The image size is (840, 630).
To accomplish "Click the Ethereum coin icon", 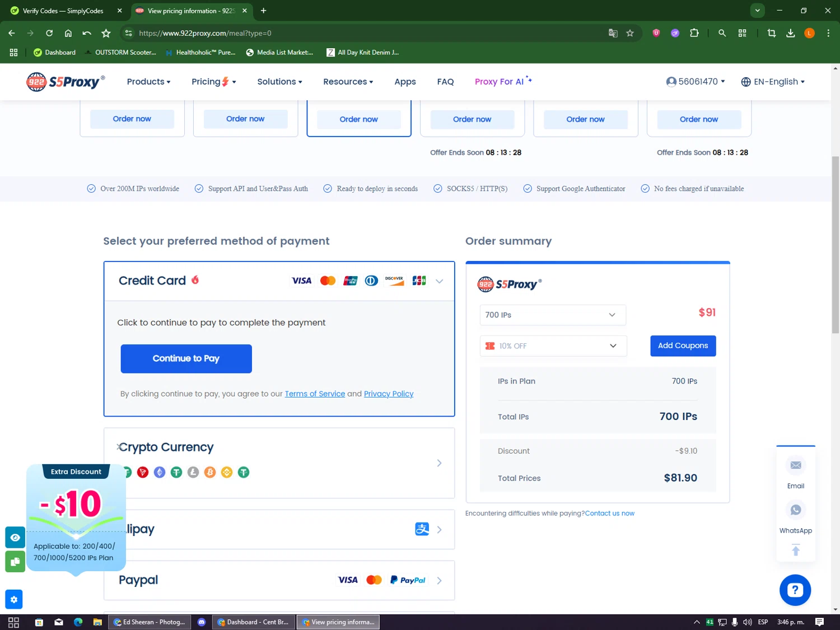I will coord(160,473).
